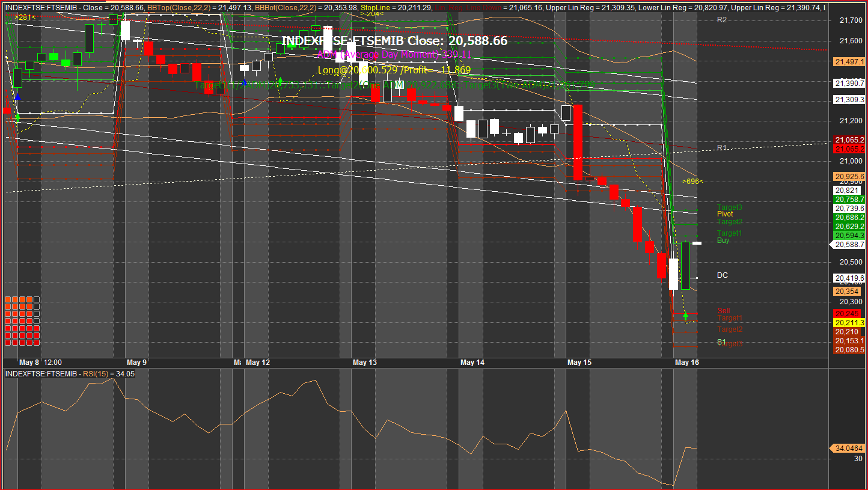Click the 'BBTop(Close,22,2)' value in header

click(x=199, y=7)
